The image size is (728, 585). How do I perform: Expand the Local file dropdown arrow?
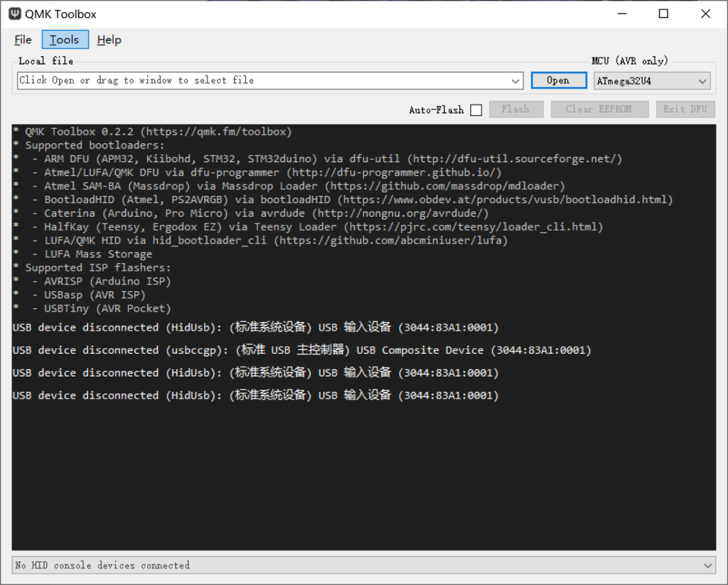click(516, 81)
